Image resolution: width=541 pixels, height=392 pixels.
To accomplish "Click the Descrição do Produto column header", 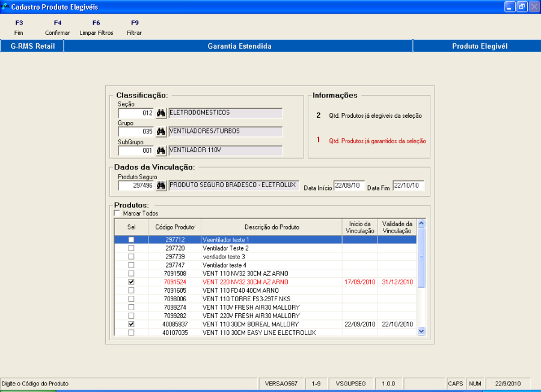I will tap(272, 227).
